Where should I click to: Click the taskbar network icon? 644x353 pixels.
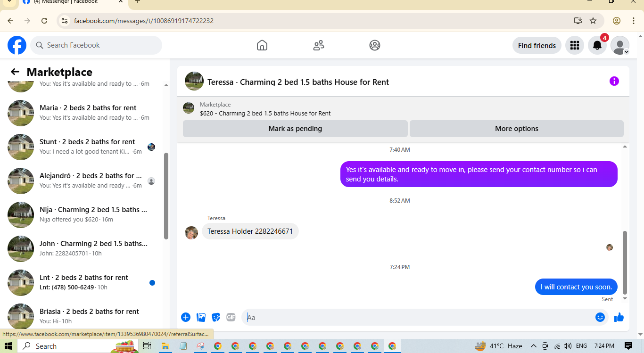557,346
